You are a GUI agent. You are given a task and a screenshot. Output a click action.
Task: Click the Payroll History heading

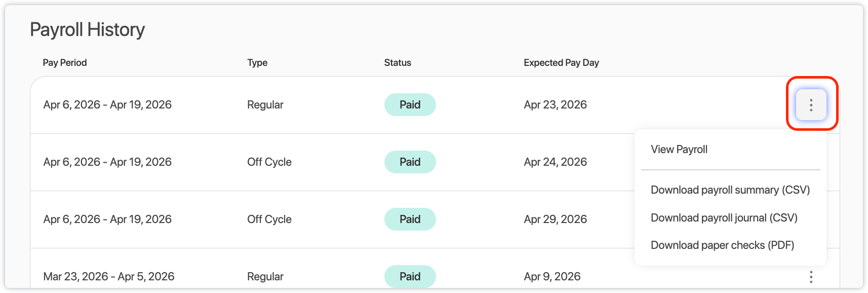click(x=87, y=30)
